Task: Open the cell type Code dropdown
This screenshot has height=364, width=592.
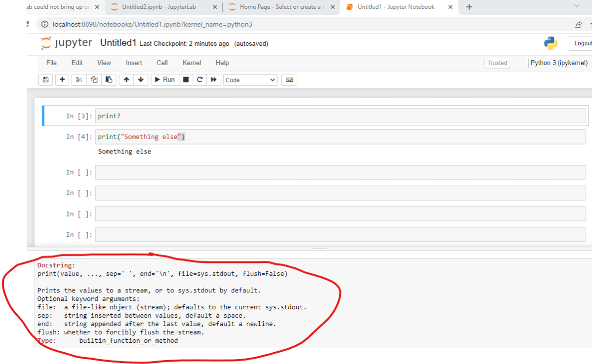Action: [250, 80]
